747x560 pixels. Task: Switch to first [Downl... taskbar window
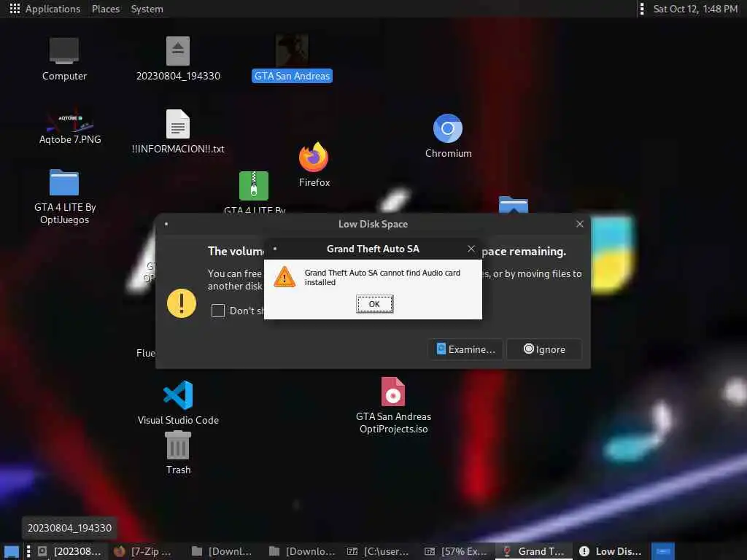[x=222, y=551]
